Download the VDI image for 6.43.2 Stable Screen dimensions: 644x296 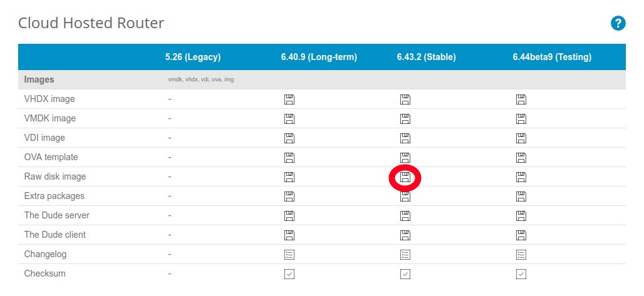tap(405, 138)
